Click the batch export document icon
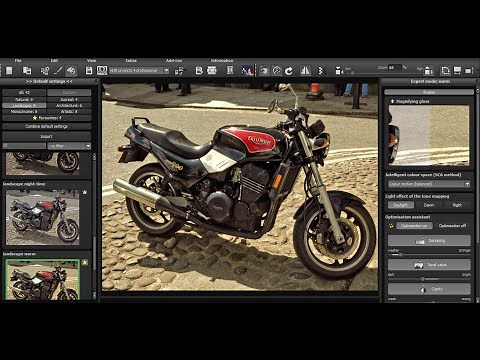480x360 pixels. click(x=199, y=70)
